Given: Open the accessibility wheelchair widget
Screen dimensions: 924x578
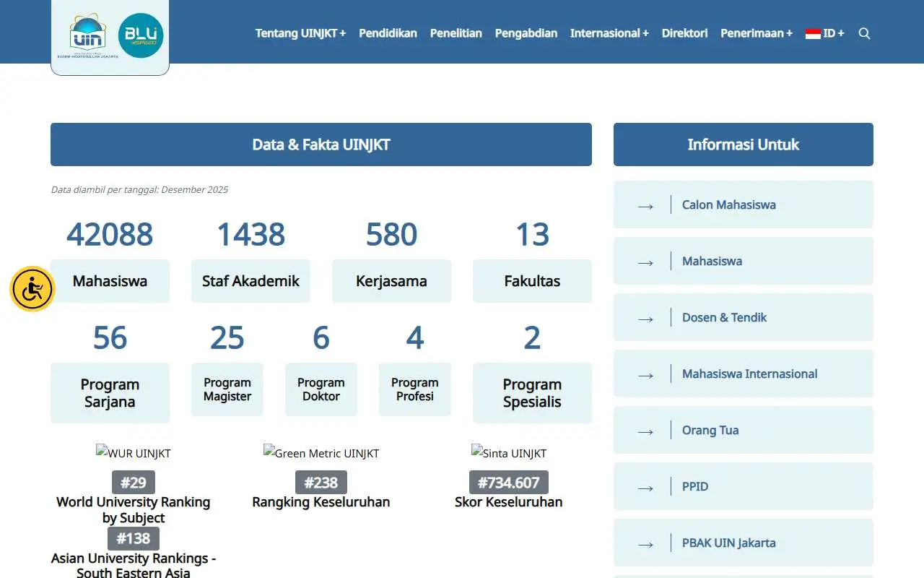Looking at the screenshot, I should 32,289.
